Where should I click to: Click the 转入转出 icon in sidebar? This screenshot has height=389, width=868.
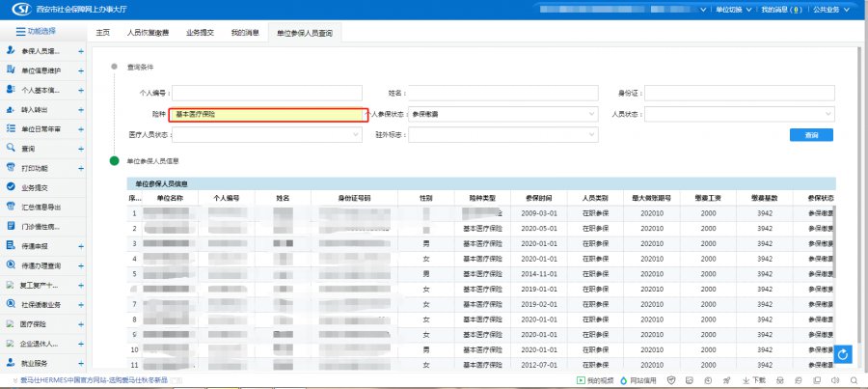click(11, 109)
